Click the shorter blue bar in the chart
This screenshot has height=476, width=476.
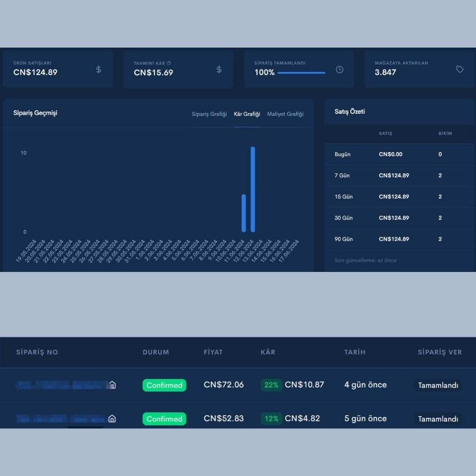tap(243, 213)
